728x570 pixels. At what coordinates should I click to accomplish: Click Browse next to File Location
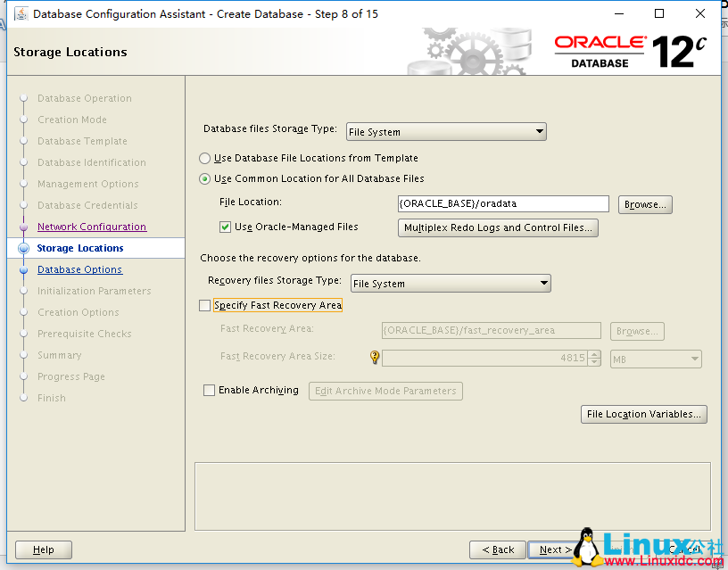point(645,204)
